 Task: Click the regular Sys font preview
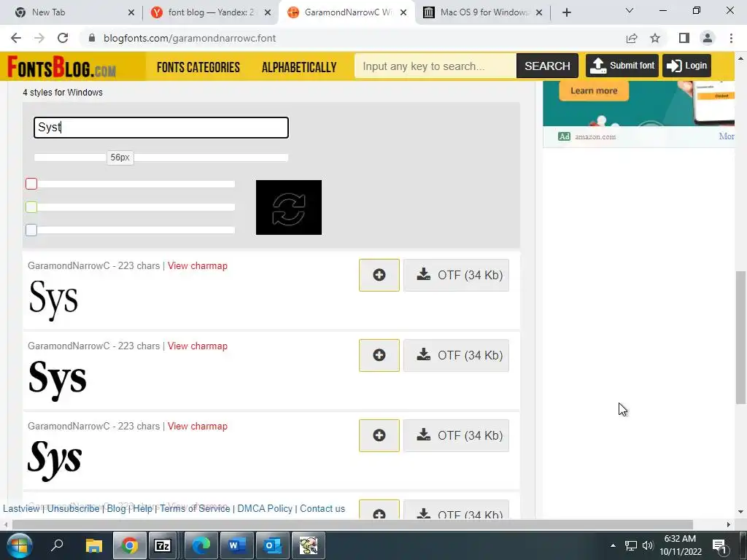point(53,300)
